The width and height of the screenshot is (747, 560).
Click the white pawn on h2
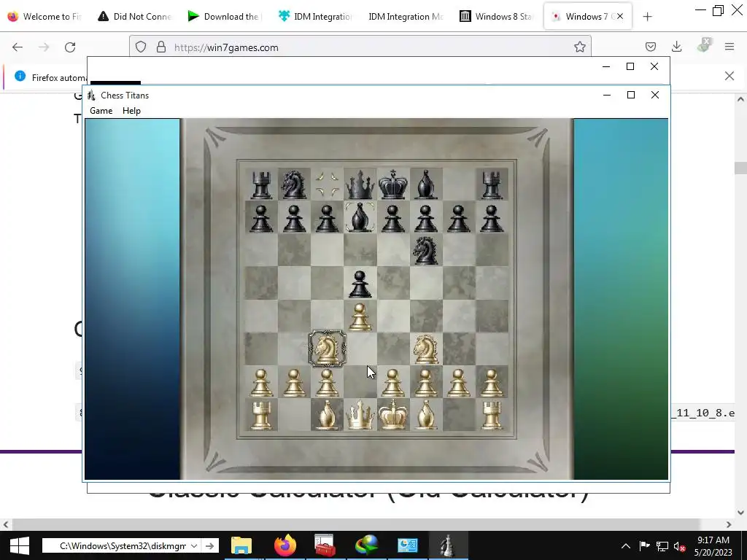pyautogui.click(x=492, y=382)
